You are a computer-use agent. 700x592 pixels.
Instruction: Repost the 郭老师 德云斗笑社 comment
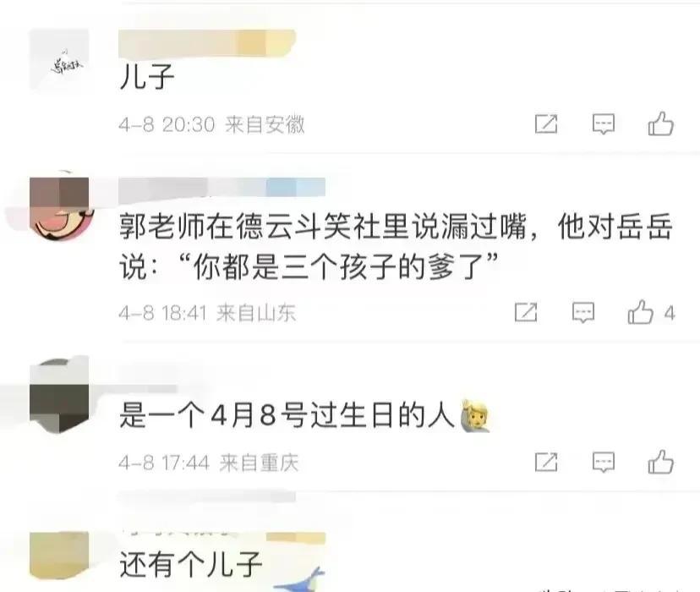(526, 311)
